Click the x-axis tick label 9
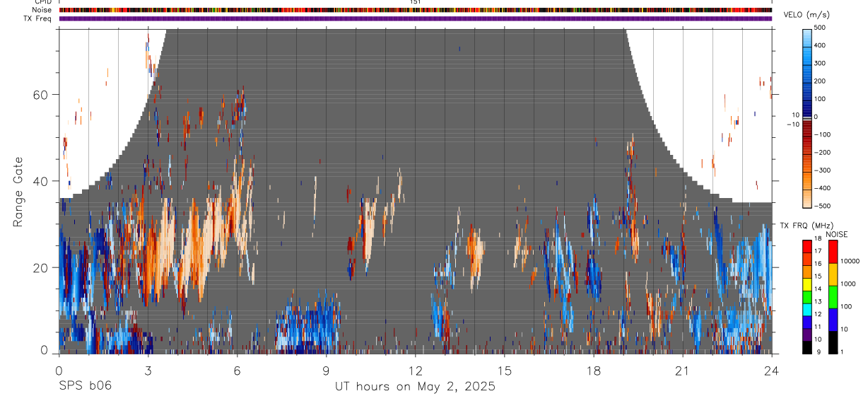 [x=326, y=371]
